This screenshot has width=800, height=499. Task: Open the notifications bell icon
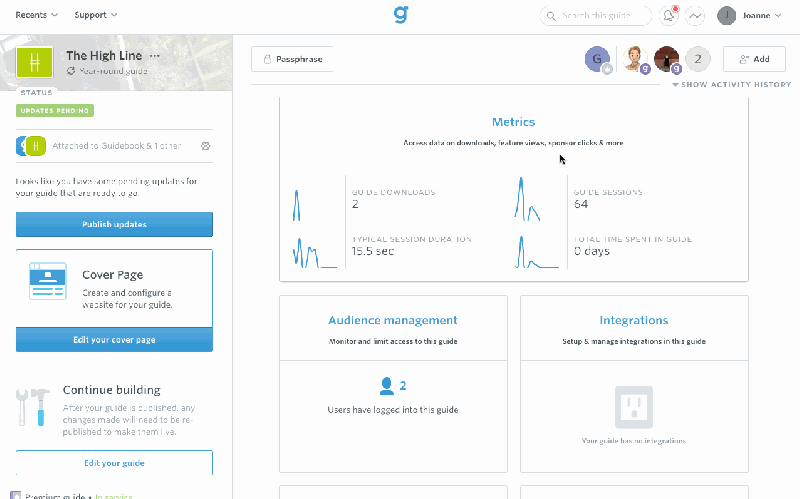668,15
